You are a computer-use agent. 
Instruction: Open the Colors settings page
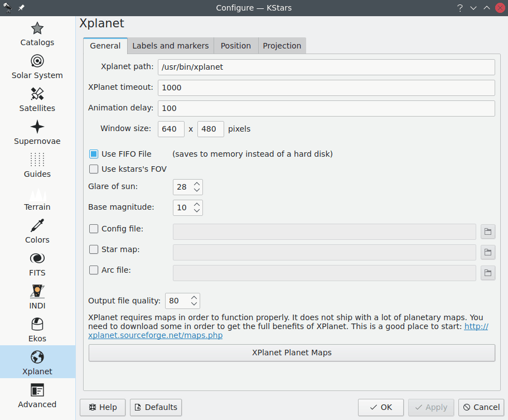(x=37, y=231)
